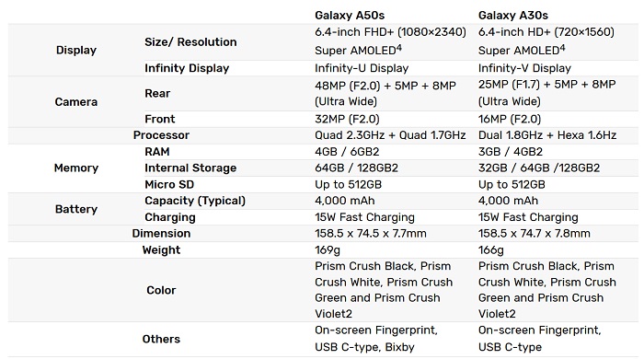Select the Micro SD row label
Screen dimensions: 644x359
click(x=169, y=184)
